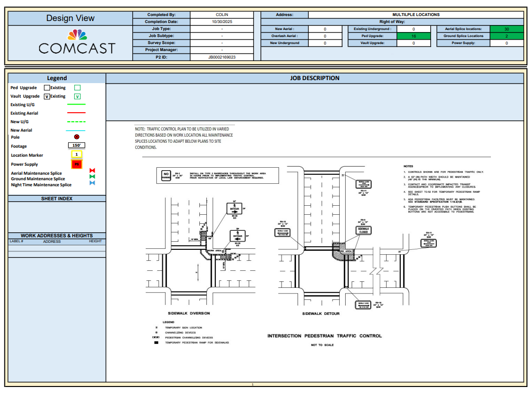Toggle the Ped Upgrade Existing checkbox
532x393 pixels.
tap(47, 87)
